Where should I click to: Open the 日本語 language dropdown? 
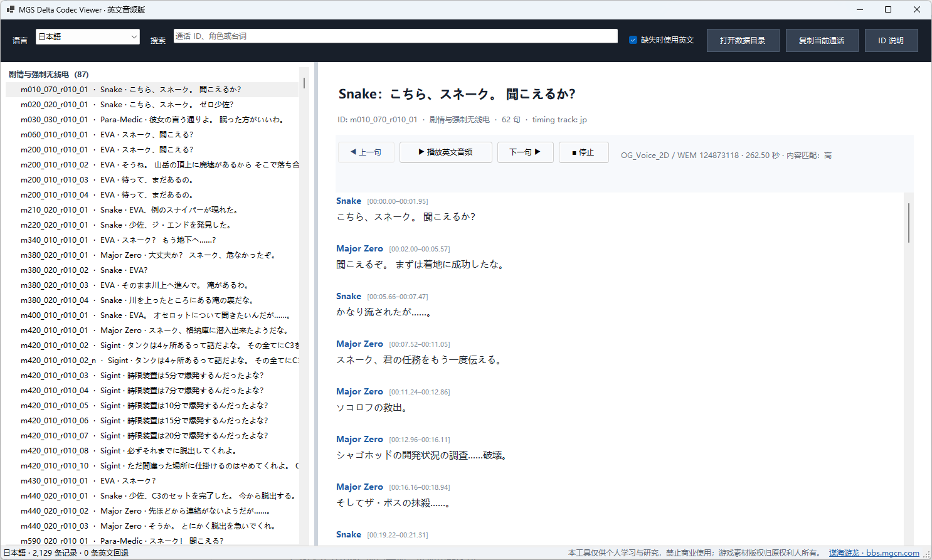click(x=87, y=36)
